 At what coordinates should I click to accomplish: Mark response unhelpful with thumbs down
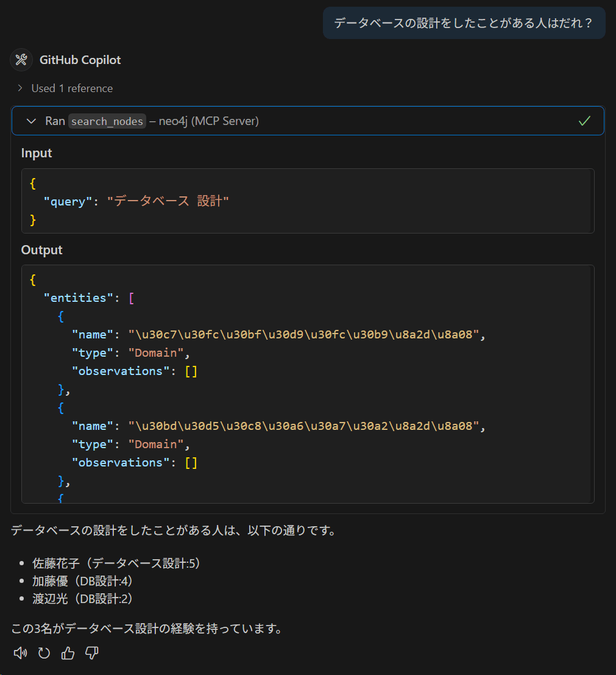[x=91, y=653]
